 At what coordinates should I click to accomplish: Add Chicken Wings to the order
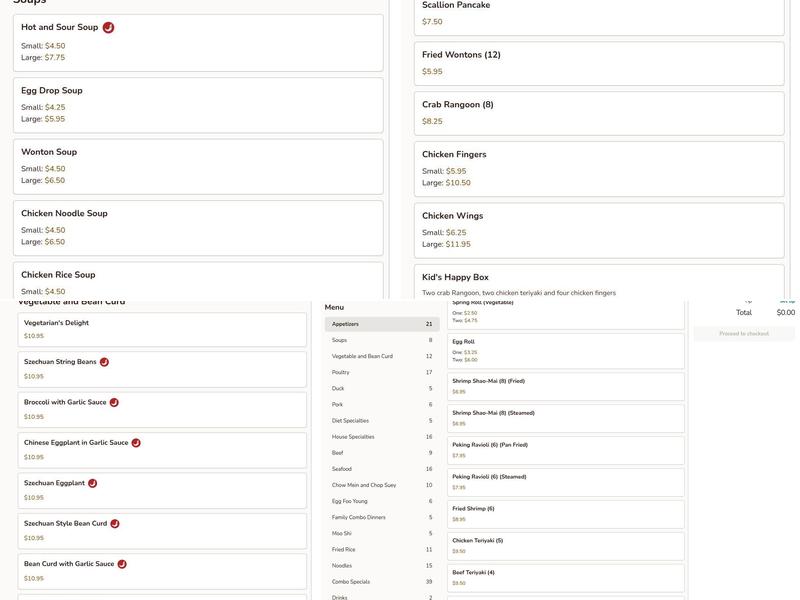599,230
